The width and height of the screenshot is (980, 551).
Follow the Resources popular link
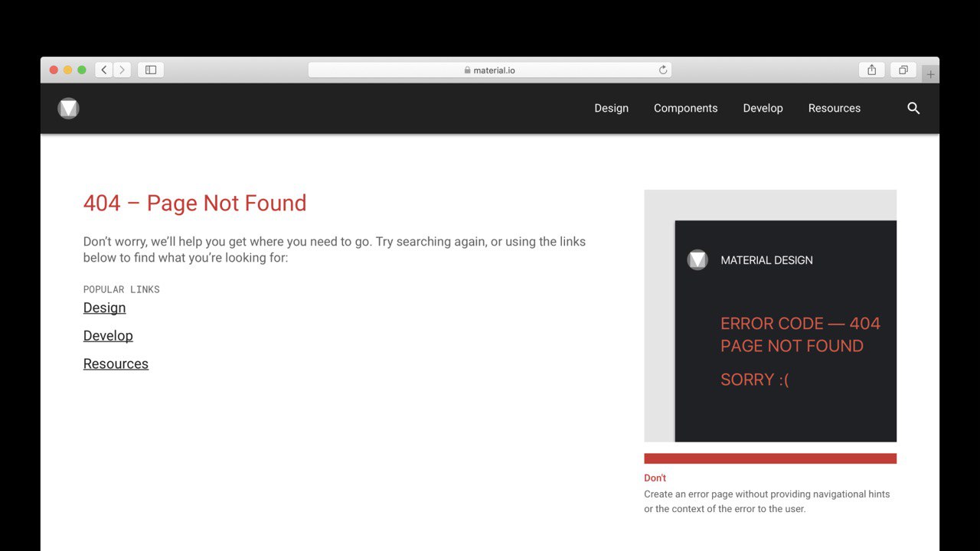(x=116, y=364)
